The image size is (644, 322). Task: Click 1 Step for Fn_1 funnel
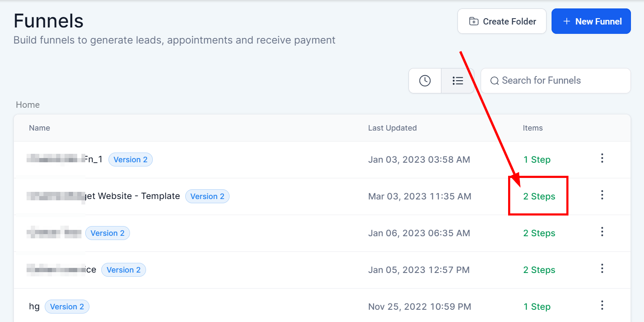tap(537, 160)
